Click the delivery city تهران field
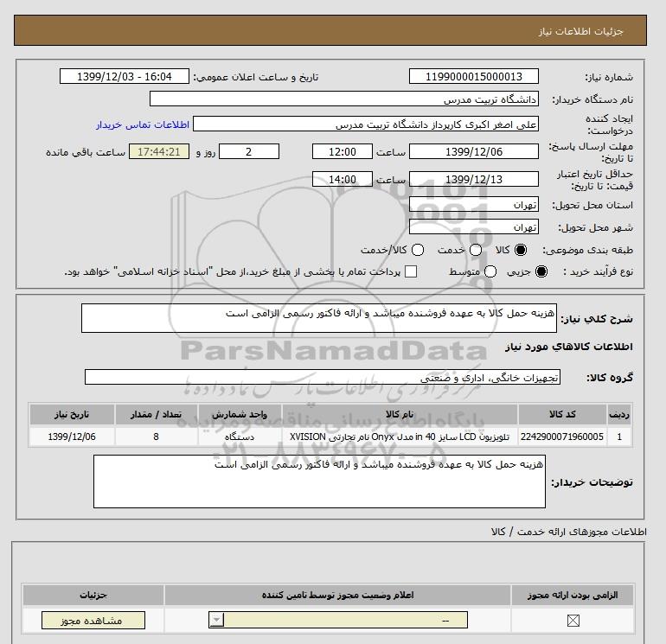 pos(474,227)
